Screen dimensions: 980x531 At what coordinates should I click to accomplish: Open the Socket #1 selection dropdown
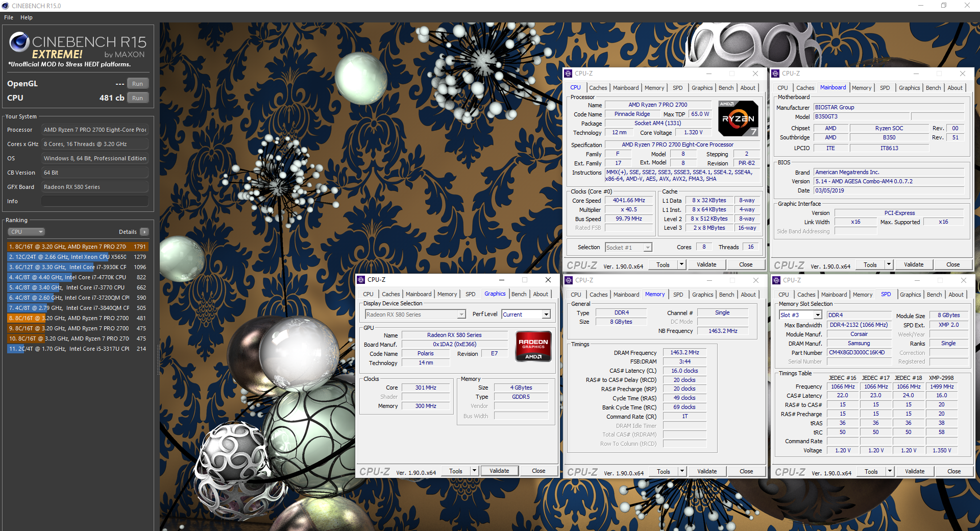tap(628, 248)
